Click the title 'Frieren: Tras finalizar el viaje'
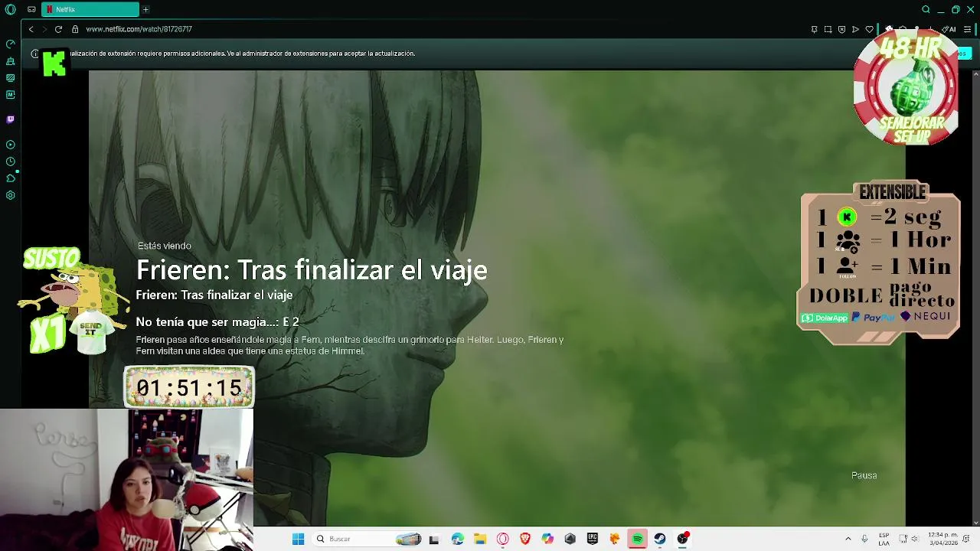This screenshot has height=551, width=980. [312, 269]
